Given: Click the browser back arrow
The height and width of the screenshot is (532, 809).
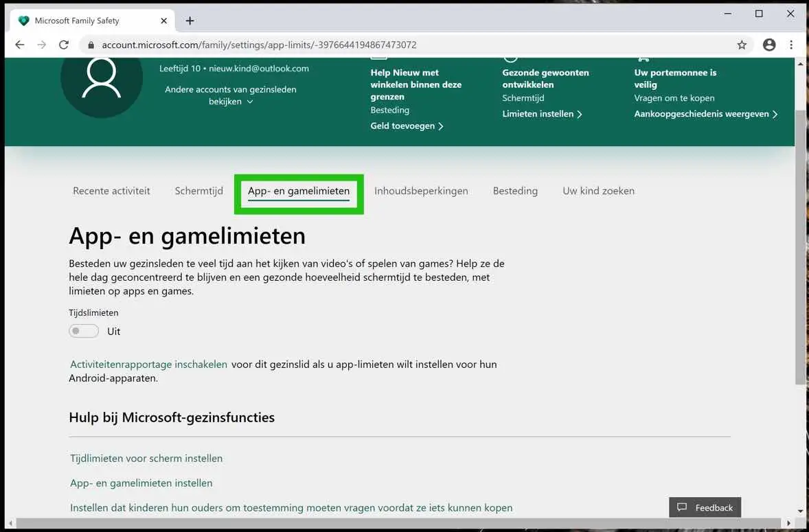Looking at the screenshot, I should (20, 45).
